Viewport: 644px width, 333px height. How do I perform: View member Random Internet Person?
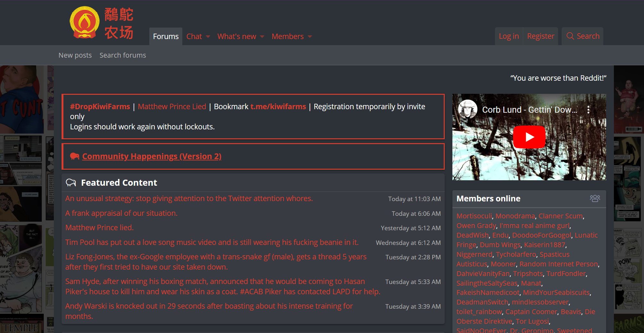559,264
